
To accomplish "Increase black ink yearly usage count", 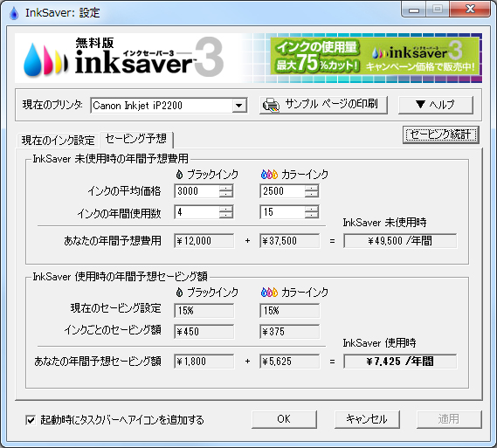I will [x=226, y=209].
